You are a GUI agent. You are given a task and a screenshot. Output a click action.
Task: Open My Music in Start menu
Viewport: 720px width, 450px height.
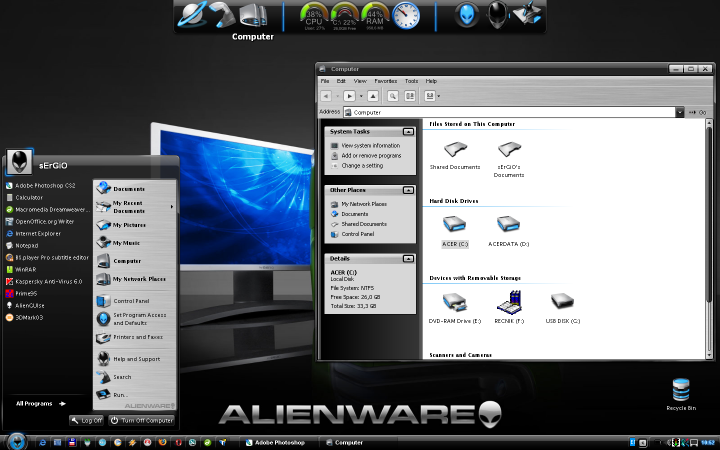pos(118,243)
